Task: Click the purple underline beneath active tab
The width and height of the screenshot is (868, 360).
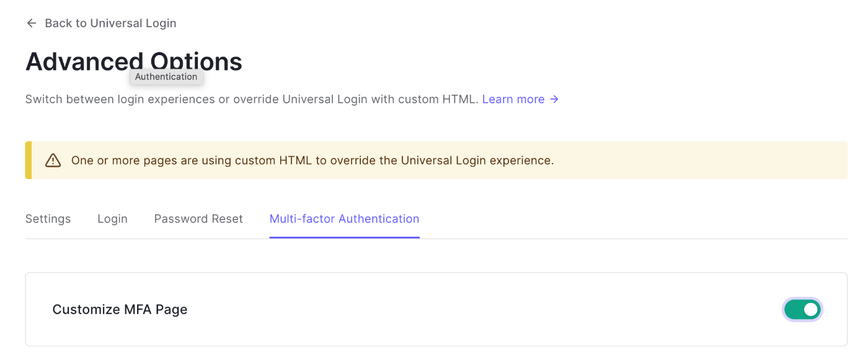Action: [x=345, y=237]
